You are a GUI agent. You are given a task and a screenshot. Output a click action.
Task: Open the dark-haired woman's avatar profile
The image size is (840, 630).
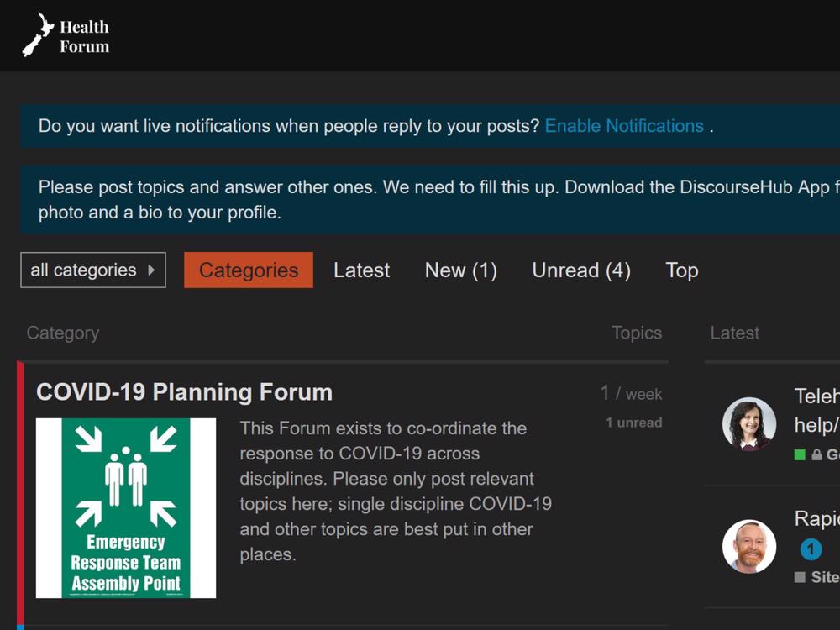[x=748, y=423]
